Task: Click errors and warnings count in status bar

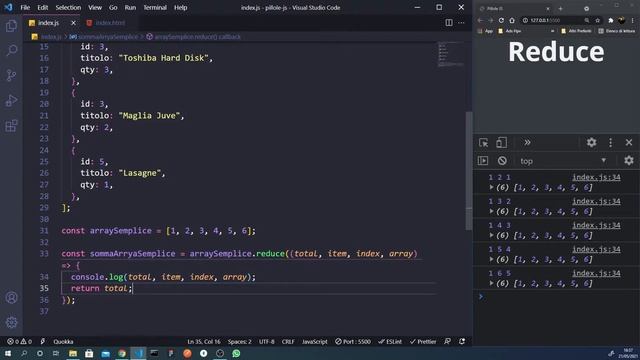Action: click(19, 342)
